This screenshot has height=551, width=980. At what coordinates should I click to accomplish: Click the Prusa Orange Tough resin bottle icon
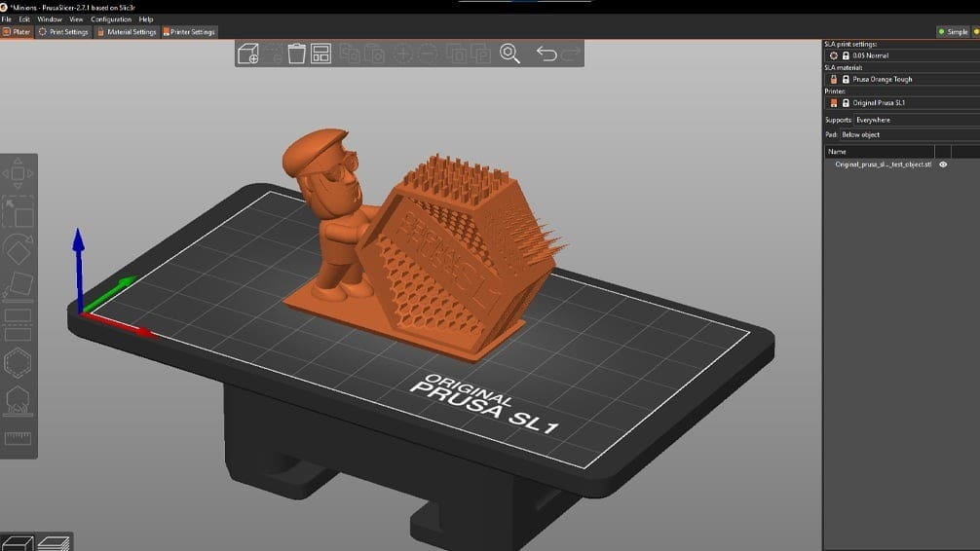tap(833, 79)
